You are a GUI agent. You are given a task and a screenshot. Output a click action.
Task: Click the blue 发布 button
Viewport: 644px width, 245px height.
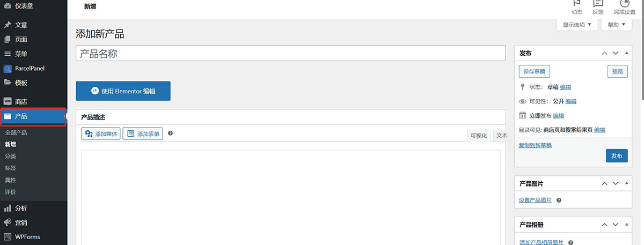617,156
